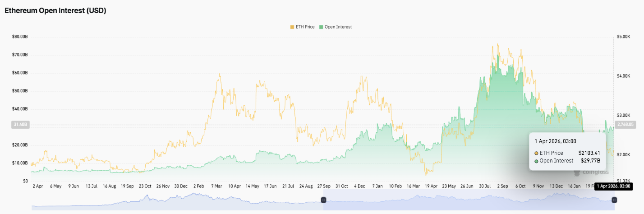Viewport: 644px width, 214px height.
Task: Click the ETH Price yellow legend swatch
Action: [x=292, y=27]
